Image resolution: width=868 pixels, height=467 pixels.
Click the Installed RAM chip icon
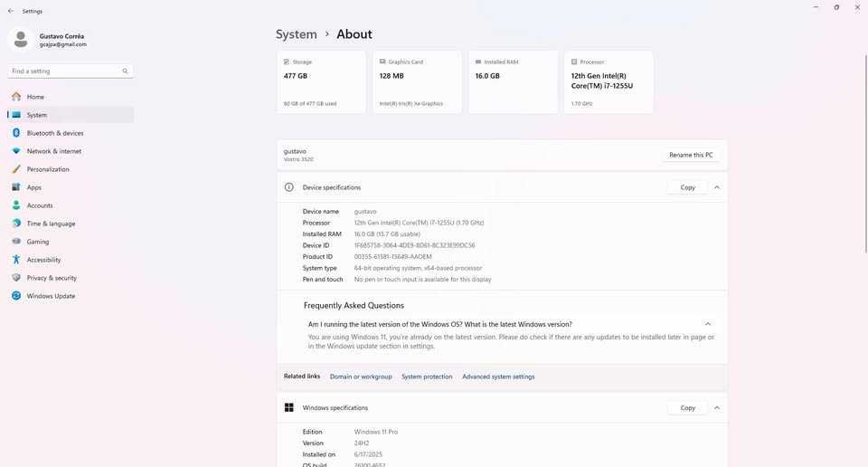(x=478, y=62)
